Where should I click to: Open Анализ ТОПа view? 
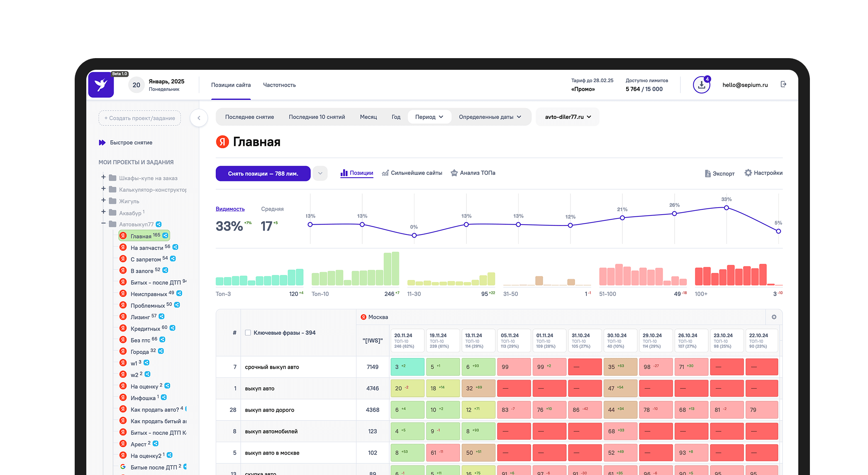coord(473,173)
